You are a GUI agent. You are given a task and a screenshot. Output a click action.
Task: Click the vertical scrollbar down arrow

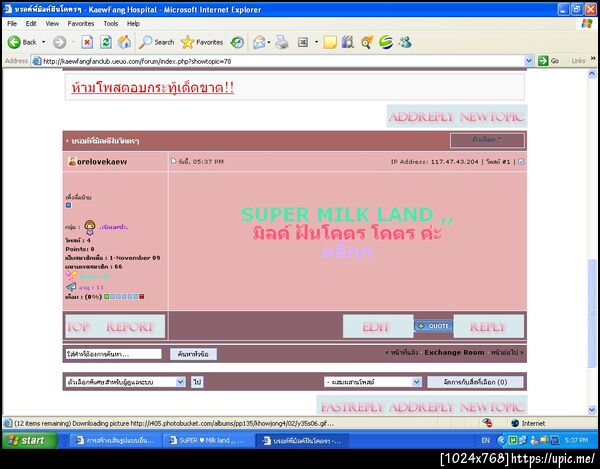pos(592,410)
